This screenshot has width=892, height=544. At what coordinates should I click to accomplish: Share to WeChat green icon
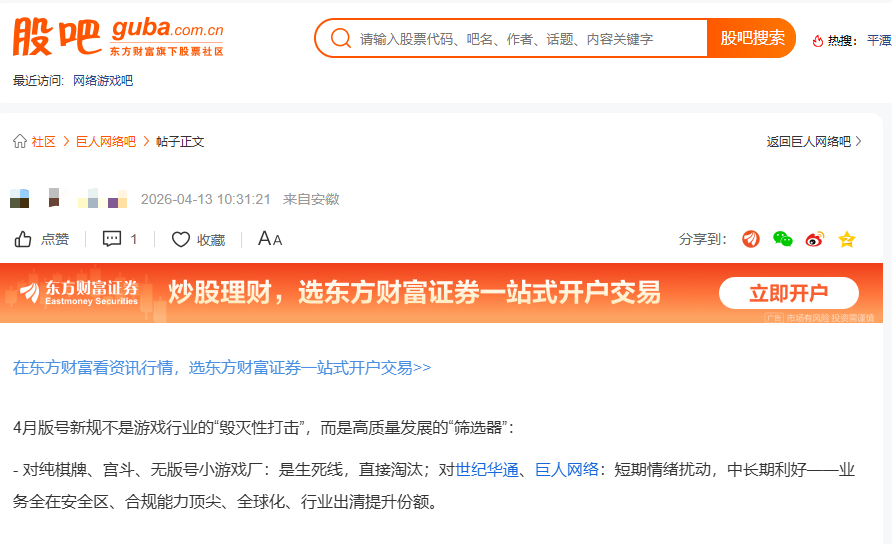(x=783, y=239)
